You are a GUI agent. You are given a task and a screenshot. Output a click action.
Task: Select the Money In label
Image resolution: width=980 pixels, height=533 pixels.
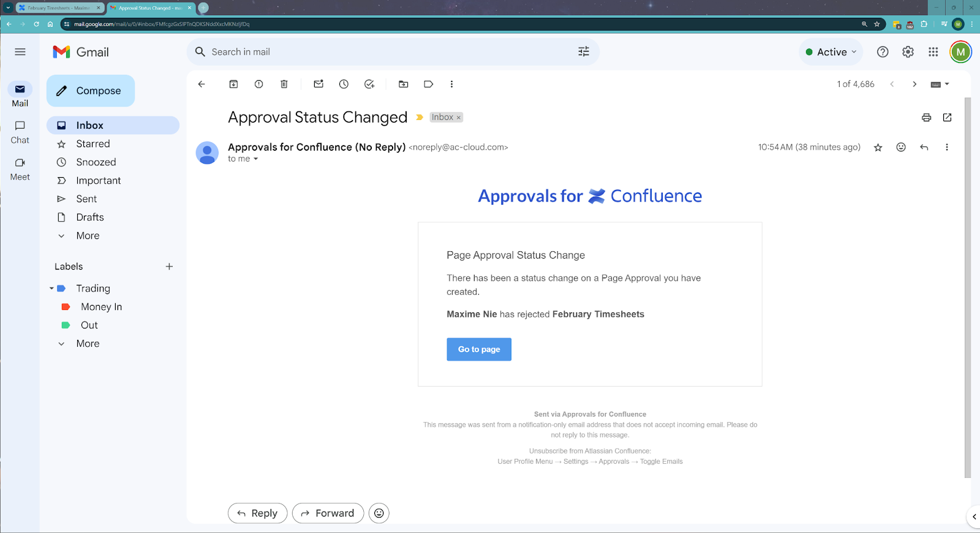[101, 307]
